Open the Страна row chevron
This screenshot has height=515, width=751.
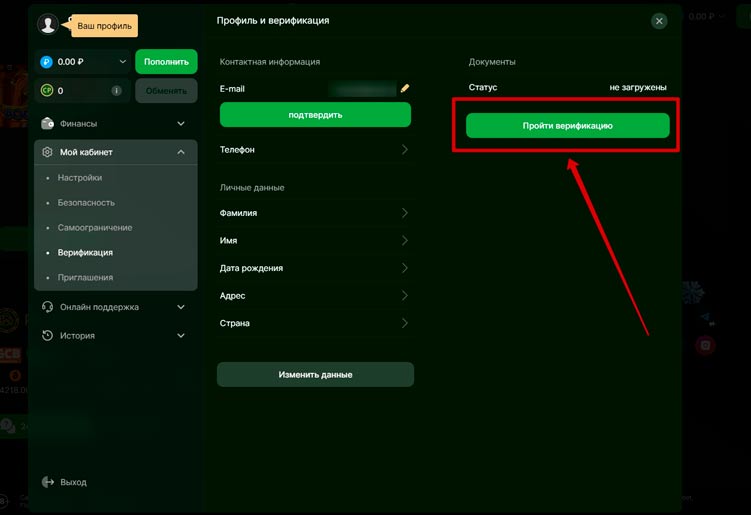[x=405, y=323]
